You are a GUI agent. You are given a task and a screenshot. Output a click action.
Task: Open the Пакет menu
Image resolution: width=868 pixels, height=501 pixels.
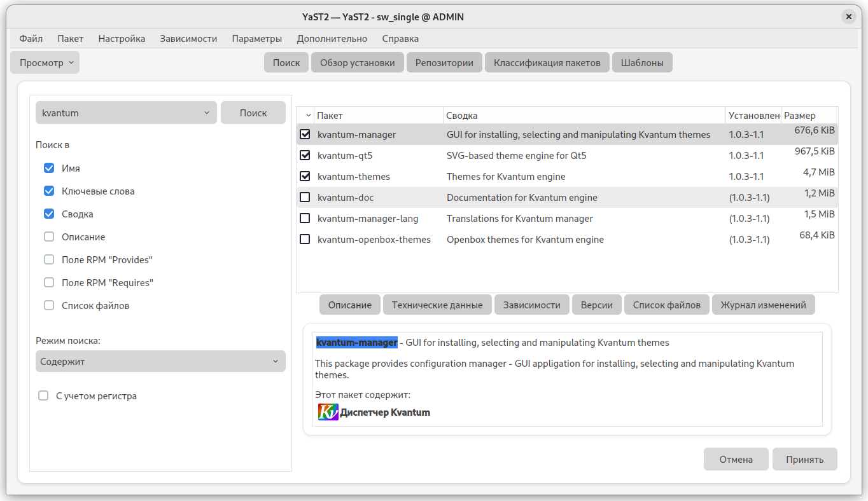point(71,39)
